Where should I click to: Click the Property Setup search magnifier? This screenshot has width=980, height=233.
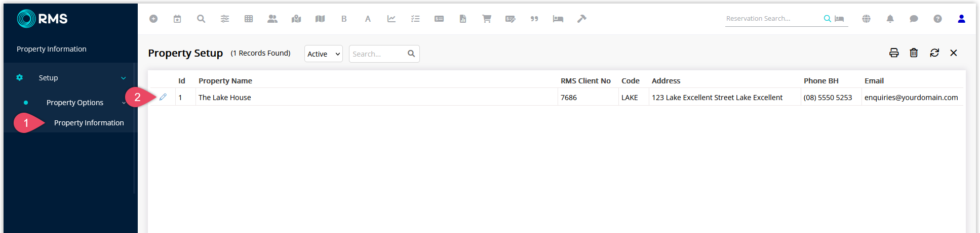[411, 54]
